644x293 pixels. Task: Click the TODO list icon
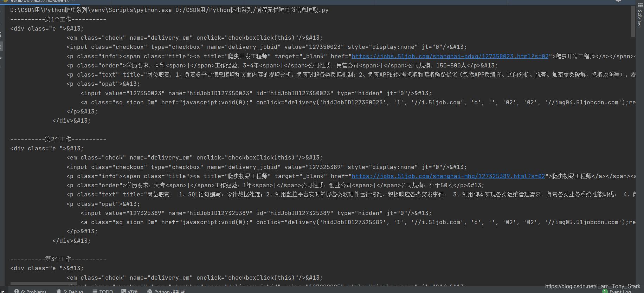(95, 291)
